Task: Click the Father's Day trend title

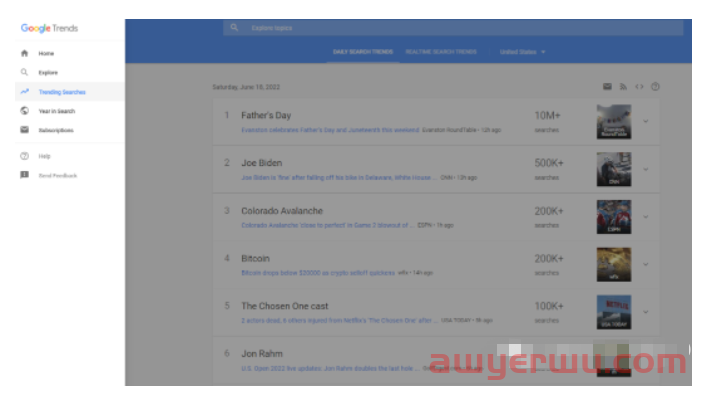Action: (266, 116)
